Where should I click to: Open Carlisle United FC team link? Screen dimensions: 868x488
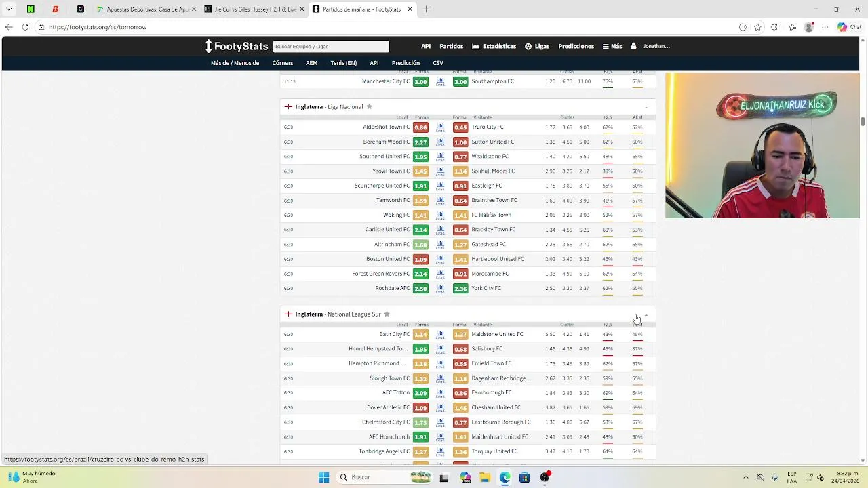tap(387, 230)
